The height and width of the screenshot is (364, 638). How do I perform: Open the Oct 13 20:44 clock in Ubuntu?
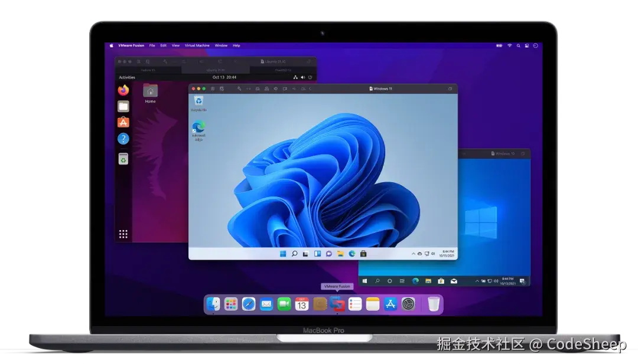tap(224, 77)
